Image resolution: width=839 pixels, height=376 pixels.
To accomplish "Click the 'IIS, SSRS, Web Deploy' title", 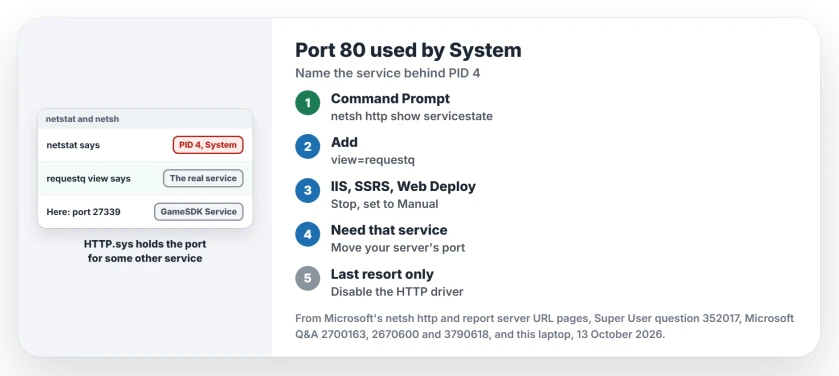I will click(403, 186).
